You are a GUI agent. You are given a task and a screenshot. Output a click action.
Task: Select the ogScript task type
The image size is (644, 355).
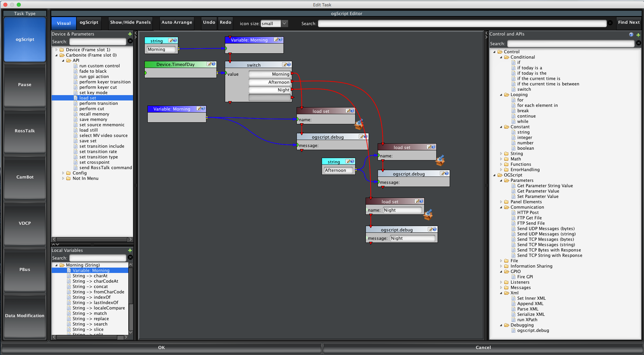coord(25,39)
